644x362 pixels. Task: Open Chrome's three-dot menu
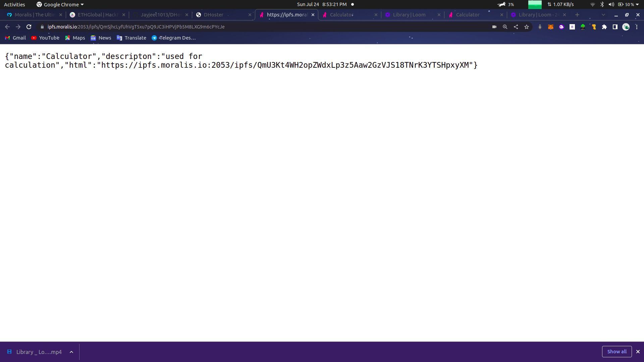637,27
